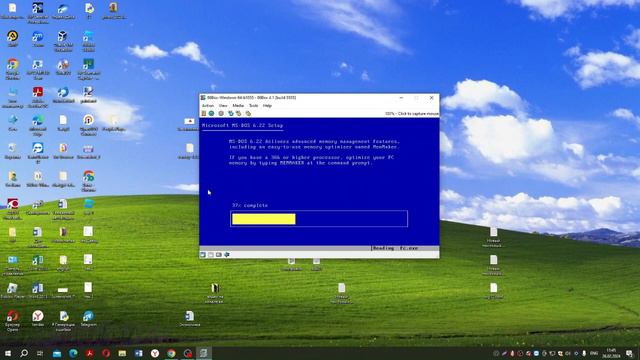
Task: Click the first floppy drive status bar icon
Action: [x=203, y=255]
